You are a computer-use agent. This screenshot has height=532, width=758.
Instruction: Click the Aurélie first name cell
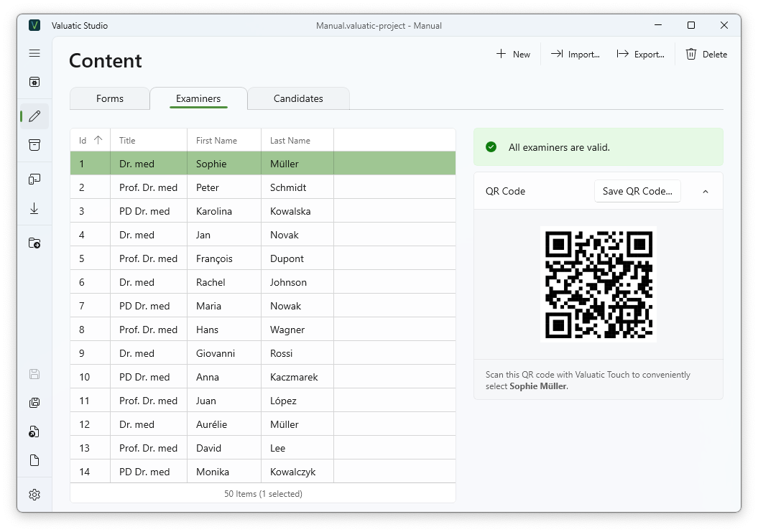tap(224, 424)
